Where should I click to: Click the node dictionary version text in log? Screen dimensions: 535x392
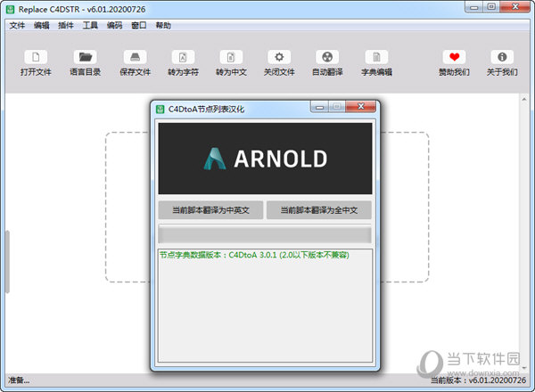coord(254,255)
